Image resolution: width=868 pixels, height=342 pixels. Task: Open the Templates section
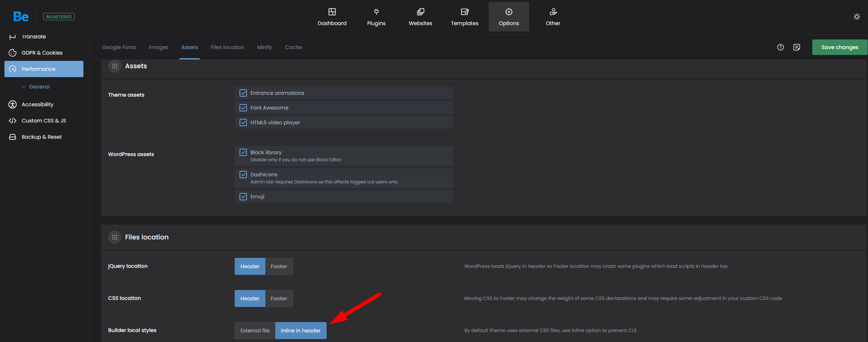465,17
